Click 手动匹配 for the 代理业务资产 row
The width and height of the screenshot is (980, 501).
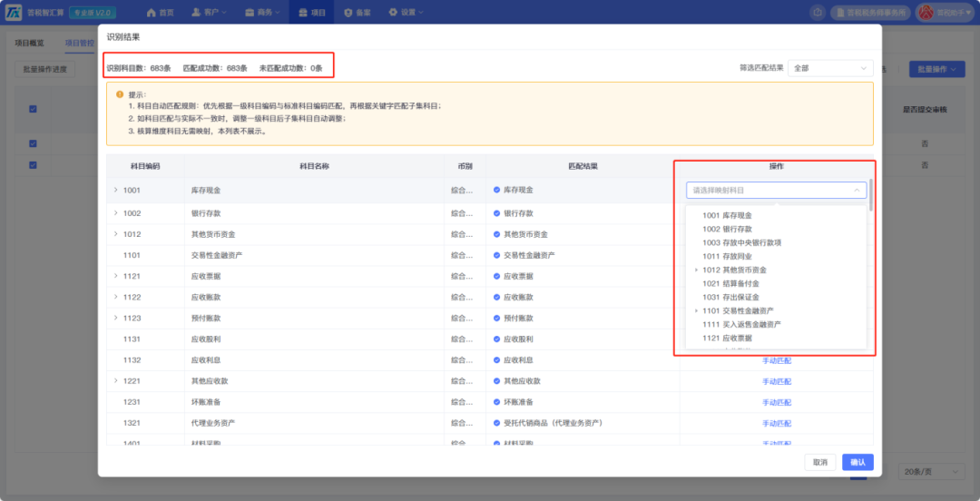[777, 424]
